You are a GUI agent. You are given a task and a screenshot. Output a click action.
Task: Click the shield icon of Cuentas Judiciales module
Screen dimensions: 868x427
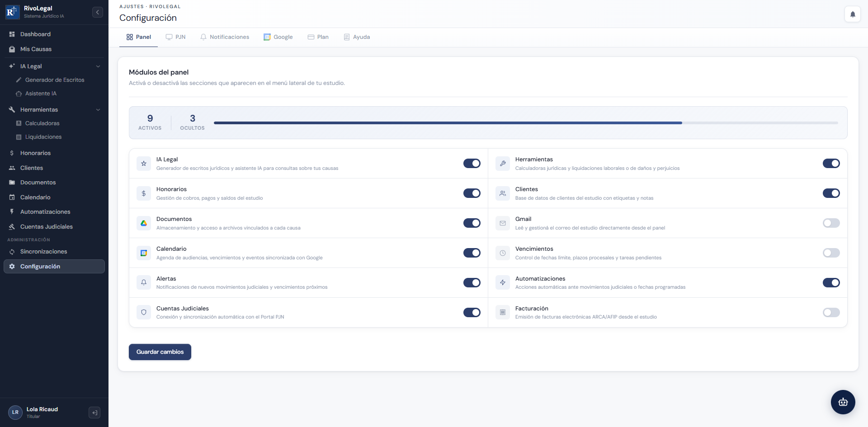(144, 313)
